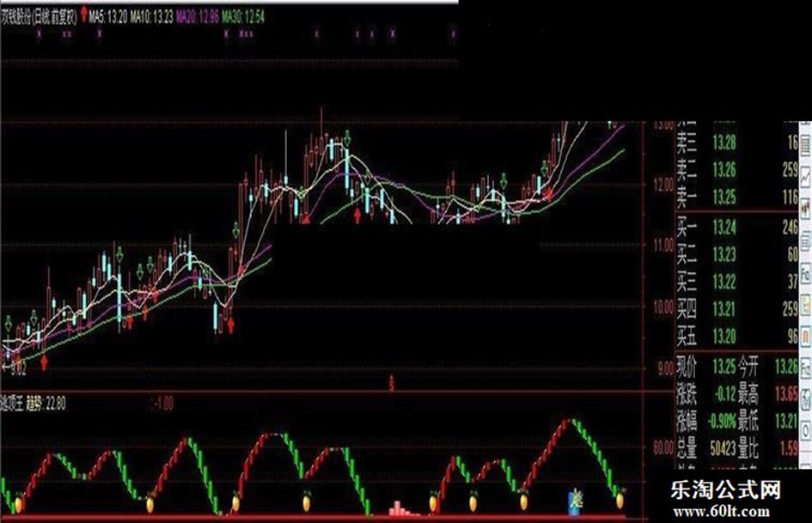
Task: Select the candlestick chart icon in right sidebar
Action: click(x=805, y=210)
